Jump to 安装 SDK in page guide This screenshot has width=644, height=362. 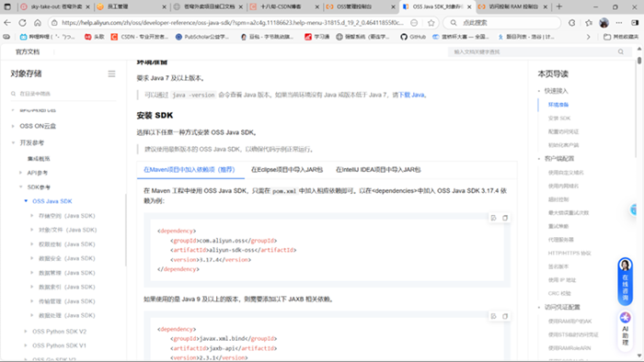pyautogui.click(x=559, y=119)
